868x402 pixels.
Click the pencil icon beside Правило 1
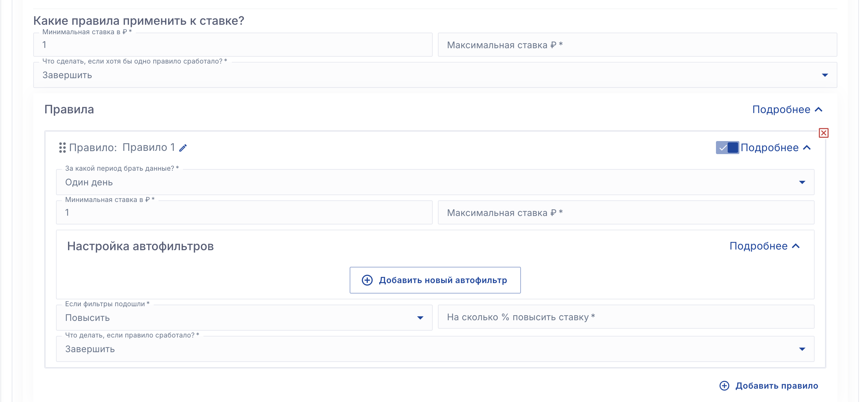coord(183,148)
